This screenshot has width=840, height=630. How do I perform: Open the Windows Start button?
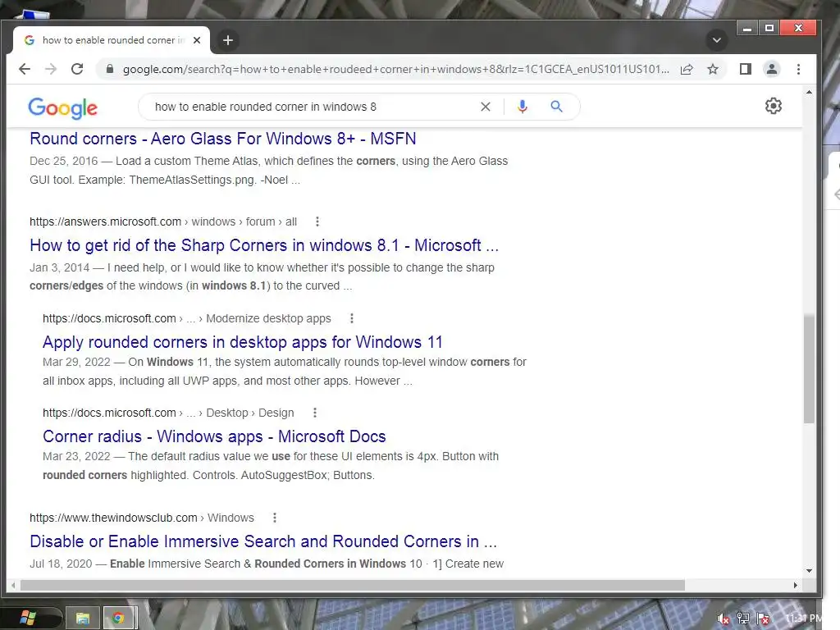point(28,619)
